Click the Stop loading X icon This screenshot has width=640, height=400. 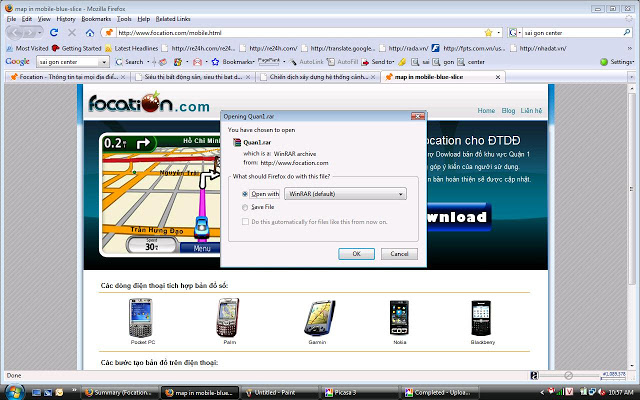coord(72,32)
